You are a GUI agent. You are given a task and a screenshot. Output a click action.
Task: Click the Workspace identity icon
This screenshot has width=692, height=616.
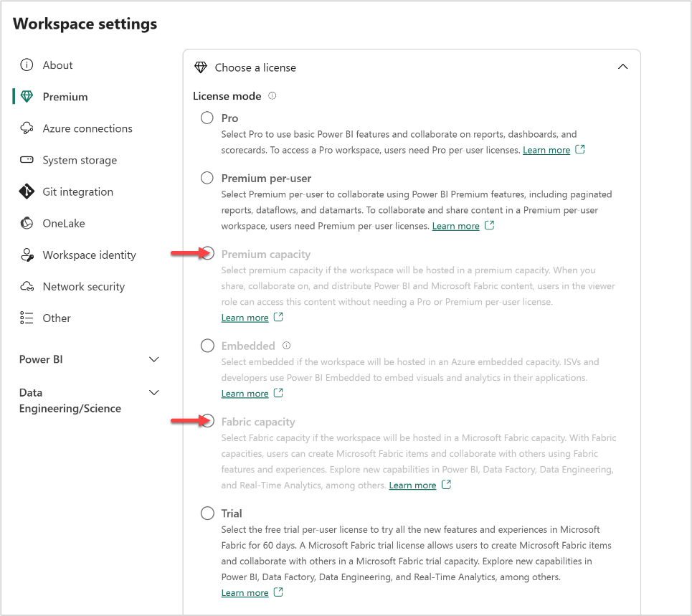pyautogui.click(x=27, y=255)
